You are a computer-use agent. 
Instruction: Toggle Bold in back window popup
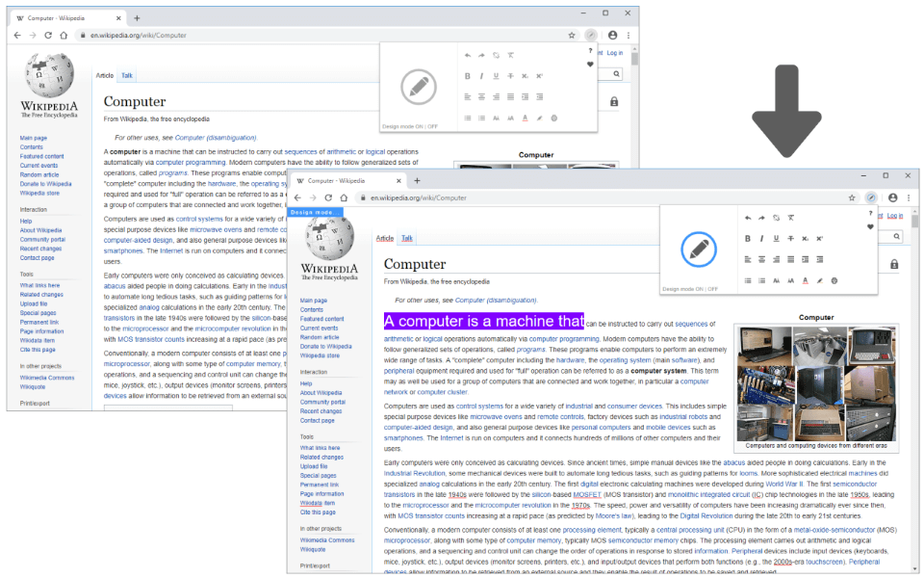468,76
